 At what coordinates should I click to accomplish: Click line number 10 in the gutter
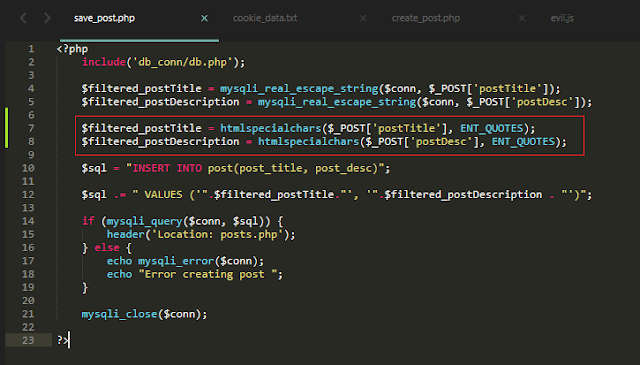point(28,168)
